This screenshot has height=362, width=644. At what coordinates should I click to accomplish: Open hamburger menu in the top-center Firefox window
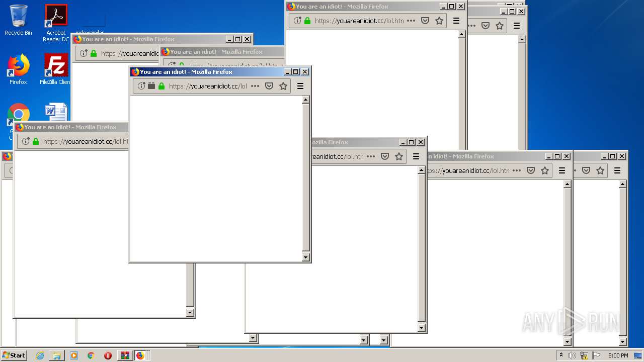click(456, 21)
